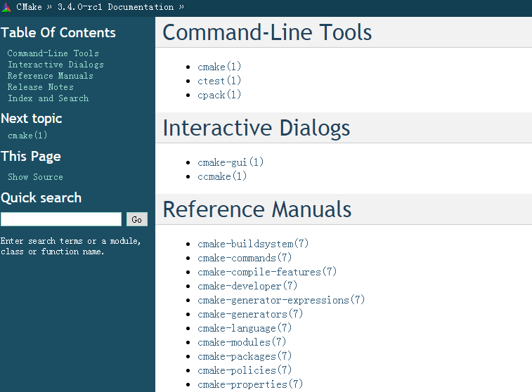The height and width of the screenshot is (392, 532).
Task: Open cmake-compile-features(7) manual
Action: [267, 272]
